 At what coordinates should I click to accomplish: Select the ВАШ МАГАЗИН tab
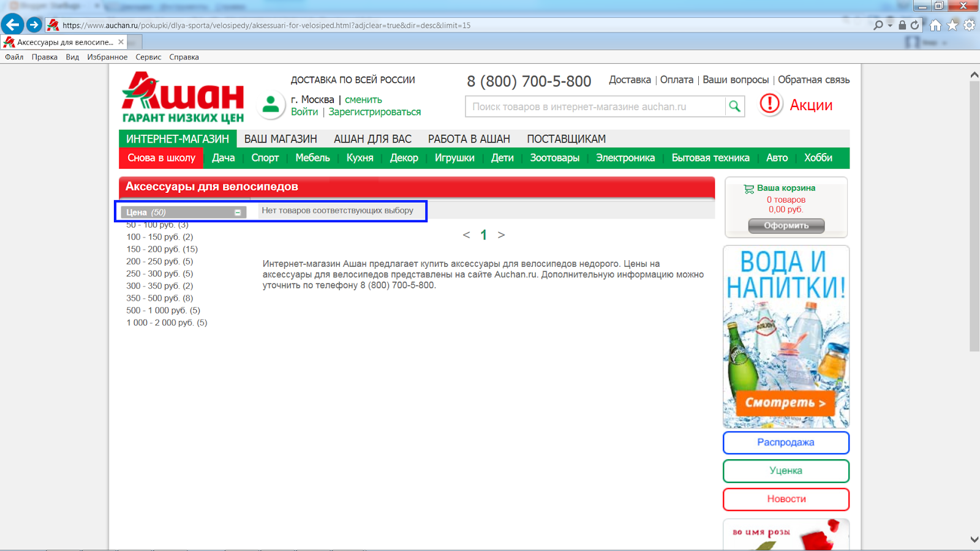click(x=281, y=139)
